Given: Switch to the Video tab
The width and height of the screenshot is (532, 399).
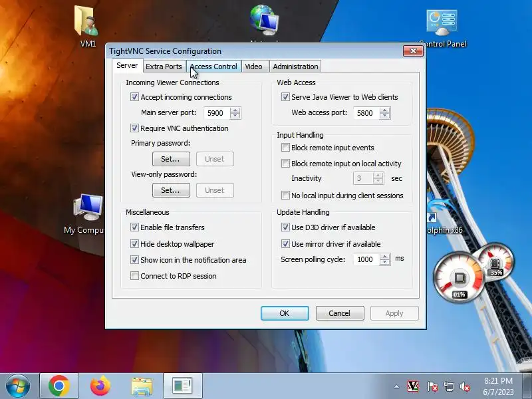Looking at the screenshot, I should coord(254,66).
